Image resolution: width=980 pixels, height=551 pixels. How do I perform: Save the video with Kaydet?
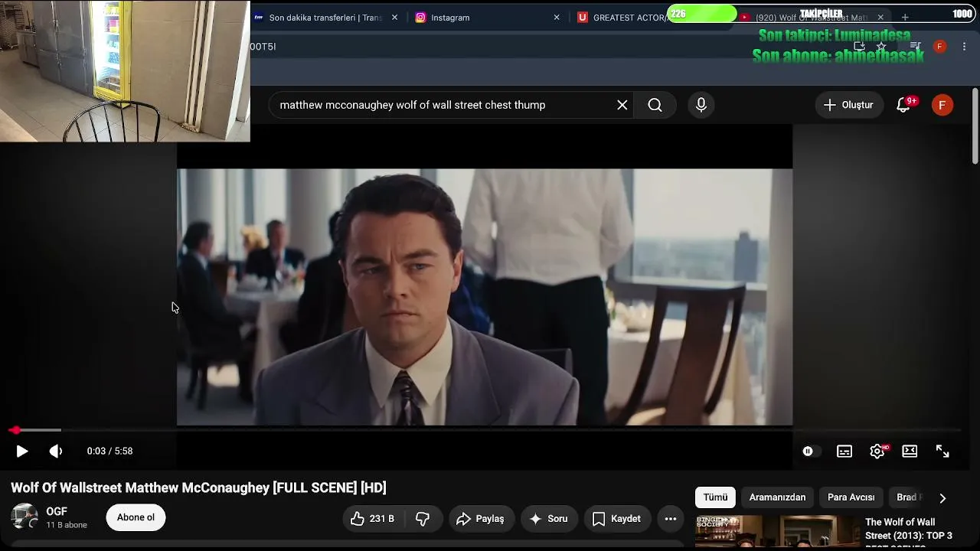pos(617,519)
